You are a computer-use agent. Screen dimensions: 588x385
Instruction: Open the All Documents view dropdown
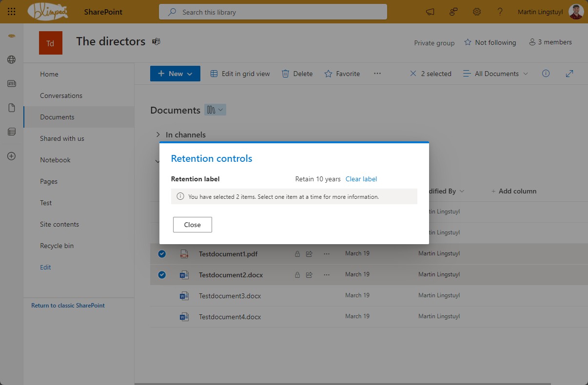[495, 74]
